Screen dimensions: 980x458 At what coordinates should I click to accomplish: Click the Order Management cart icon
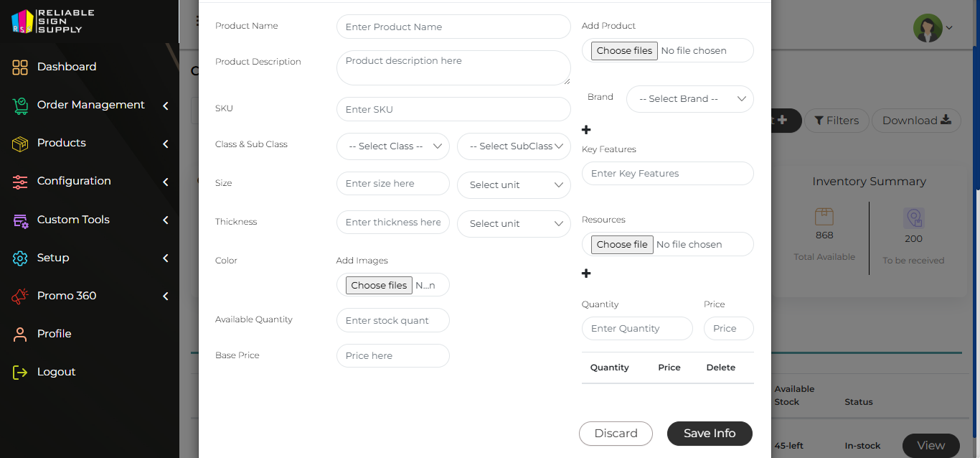pyautogui.click(x=20, y=106)
